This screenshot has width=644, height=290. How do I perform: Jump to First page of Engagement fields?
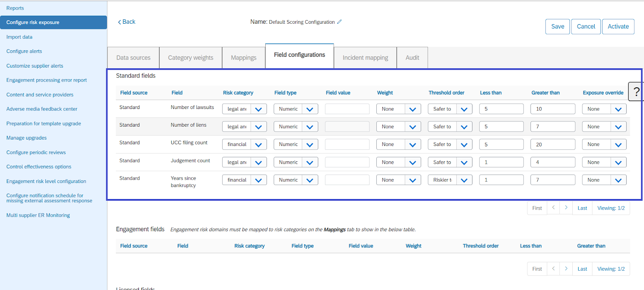537,269
